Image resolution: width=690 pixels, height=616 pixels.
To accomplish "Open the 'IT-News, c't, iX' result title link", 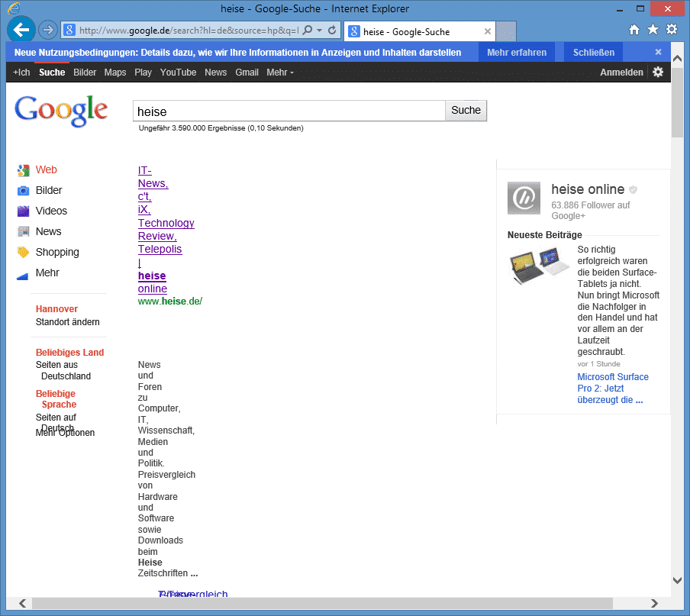I will 166,229.
